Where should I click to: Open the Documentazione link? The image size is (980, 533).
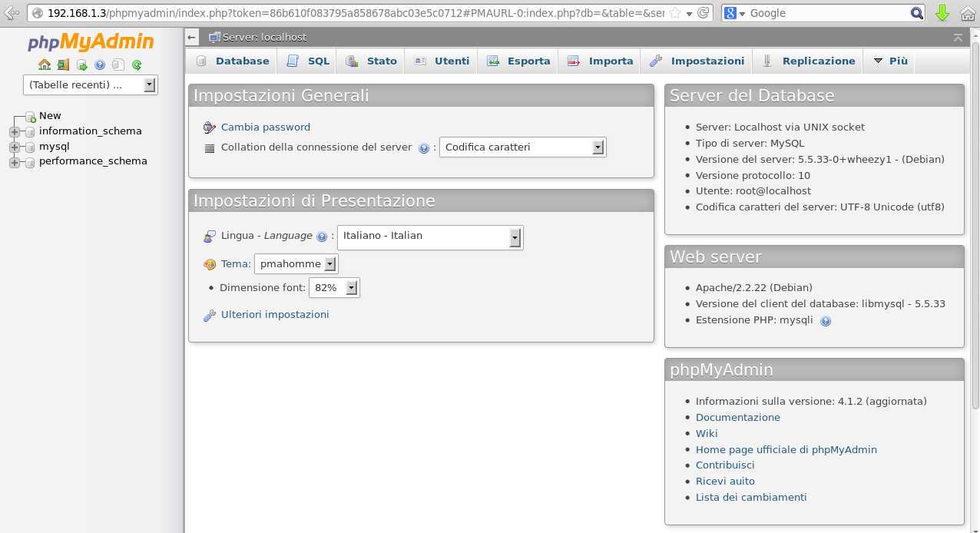[738, 418]
